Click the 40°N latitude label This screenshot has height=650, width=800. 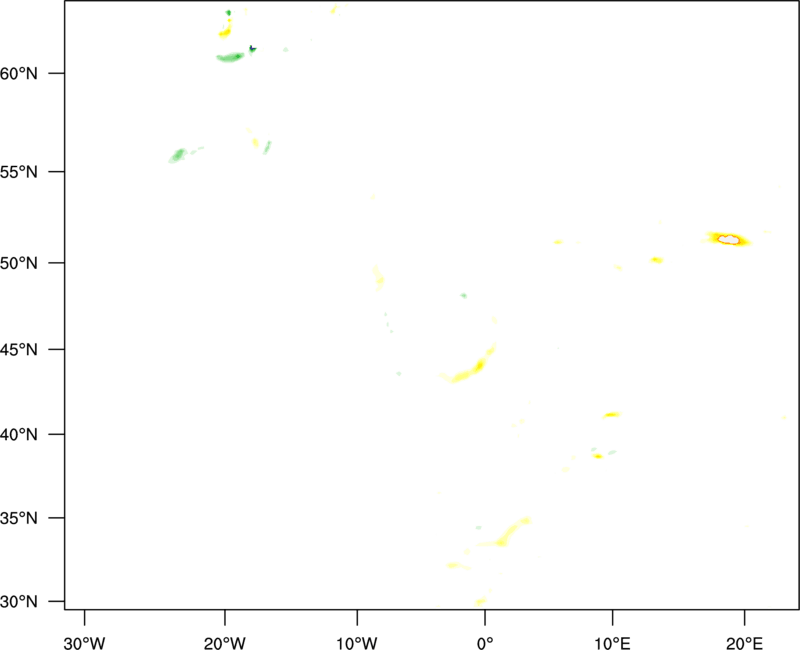click(19, 435)
